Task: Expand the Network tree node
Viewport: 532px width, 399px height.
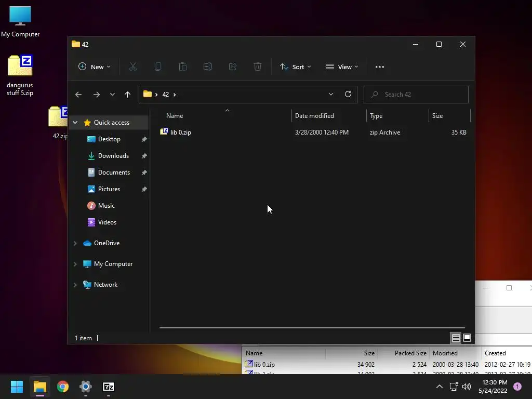Action: (75, 285)
